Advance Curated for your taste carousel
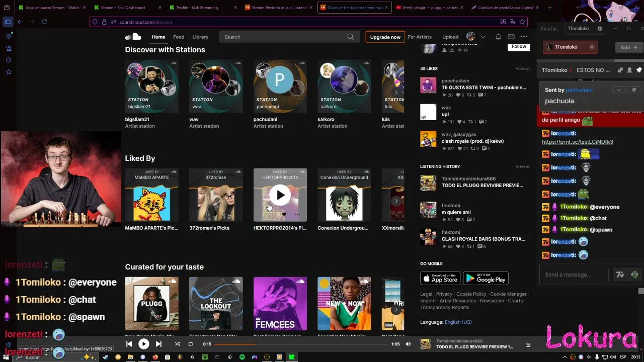The width and height of the screenshot is (644, 362). pyautogui.click(x=396, y=310)
